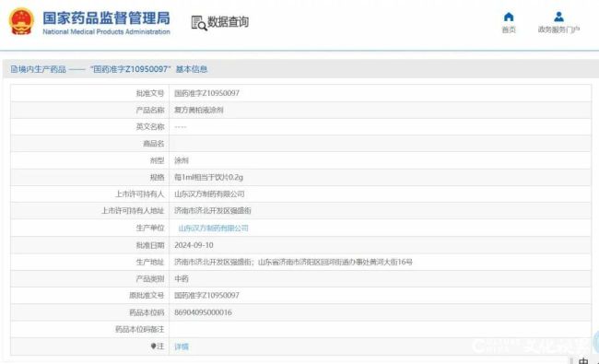Select 上市许可持有人 value 山东汉方制药有限公司
Viewport: 599px width, 364px height.
point(209,194)
